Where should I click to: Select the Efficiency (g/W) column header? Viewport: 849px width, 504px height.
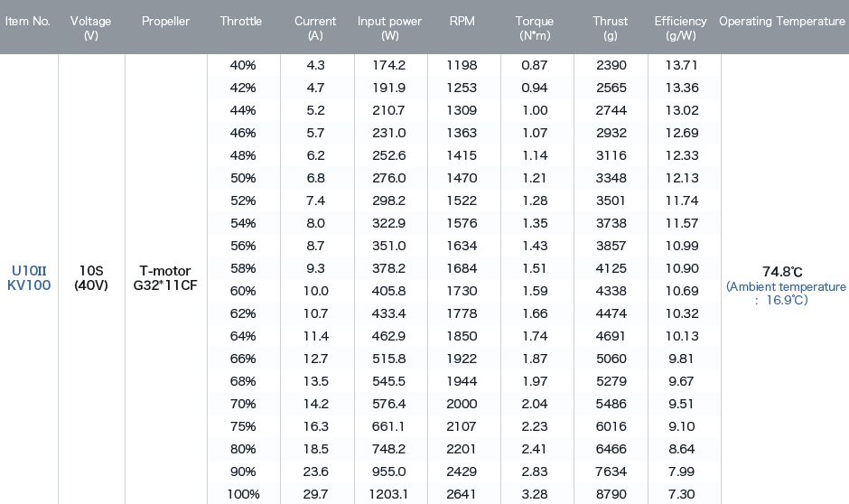tap(681, 28)
